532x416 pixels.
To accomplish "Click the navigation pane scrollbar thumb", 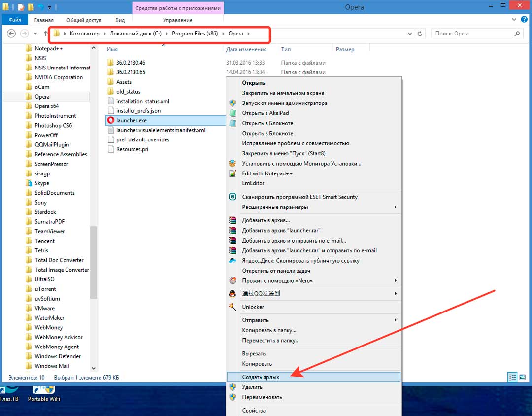I will 93,263.
